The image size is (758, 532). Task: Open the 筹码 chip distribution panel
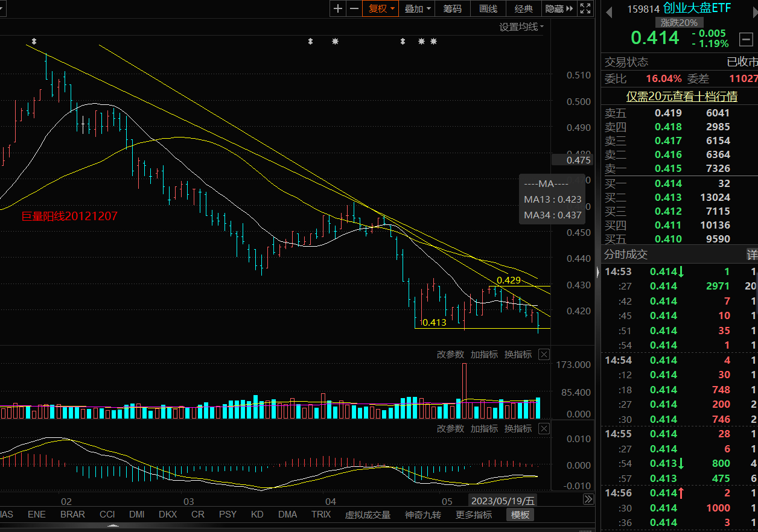click(453, 8)
